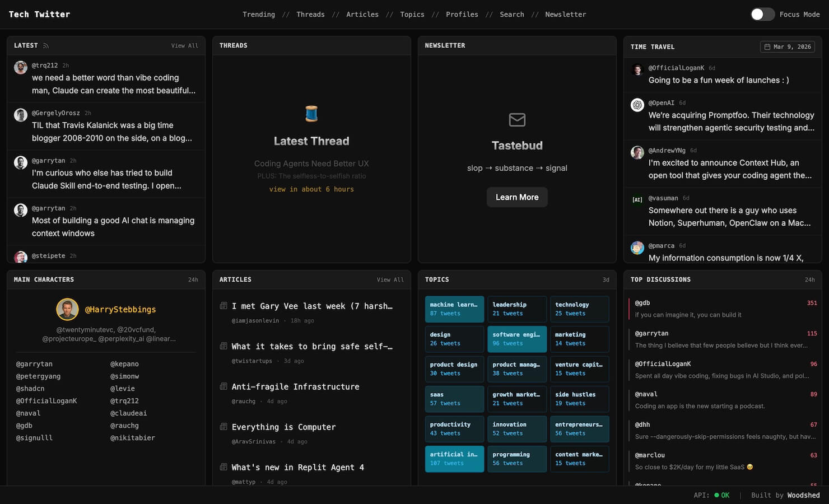
Task: Open the Mar 9, 2026 date picker
Action: (787, 47)
